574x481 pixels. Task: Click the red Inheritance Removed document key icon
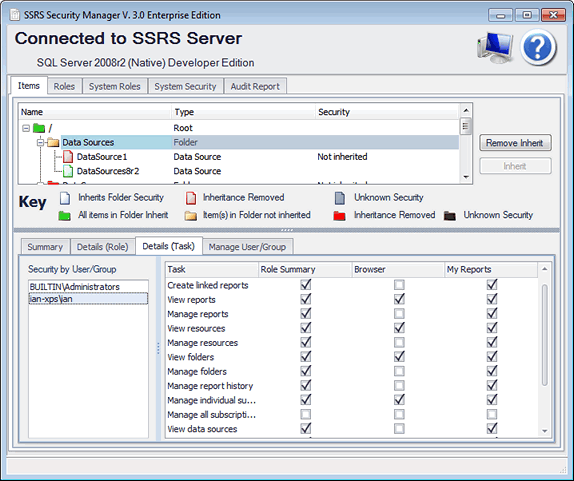point(191,198)
